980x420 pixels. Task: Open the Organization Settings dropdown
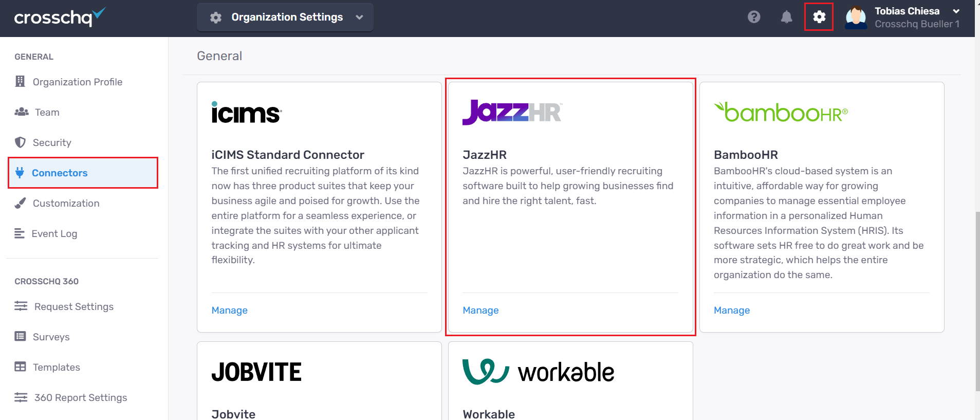coord(285,17)
